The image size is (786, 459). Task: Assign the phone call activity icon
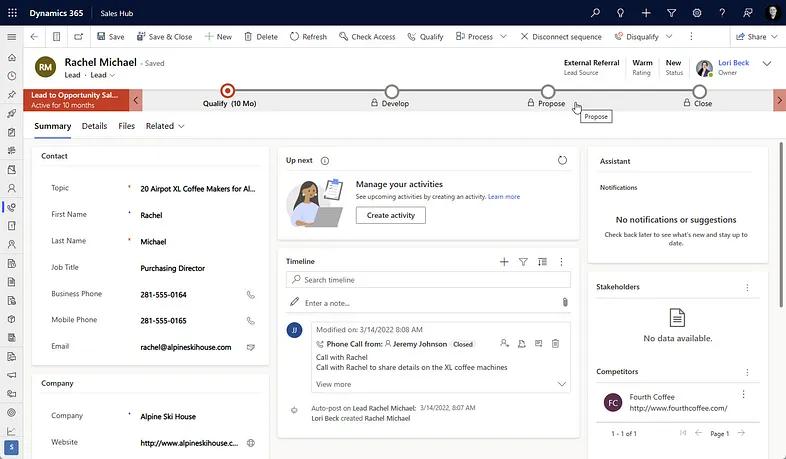[x=504, y=344]
